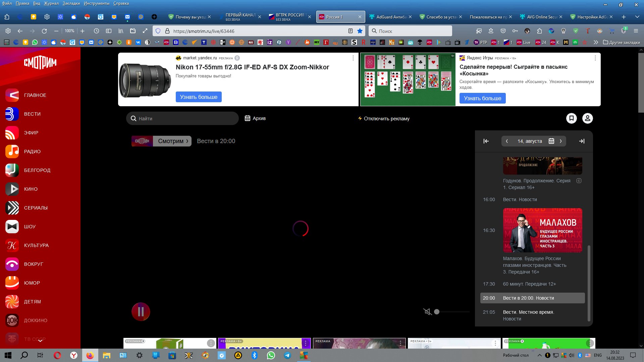Open ДОККИНО section icon
This screenshot has width=644, height=362.
tap(12, 320)
